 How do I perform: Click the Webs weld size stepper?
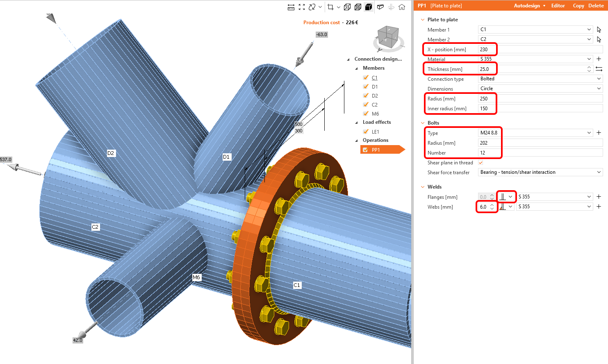click(492, 207)
